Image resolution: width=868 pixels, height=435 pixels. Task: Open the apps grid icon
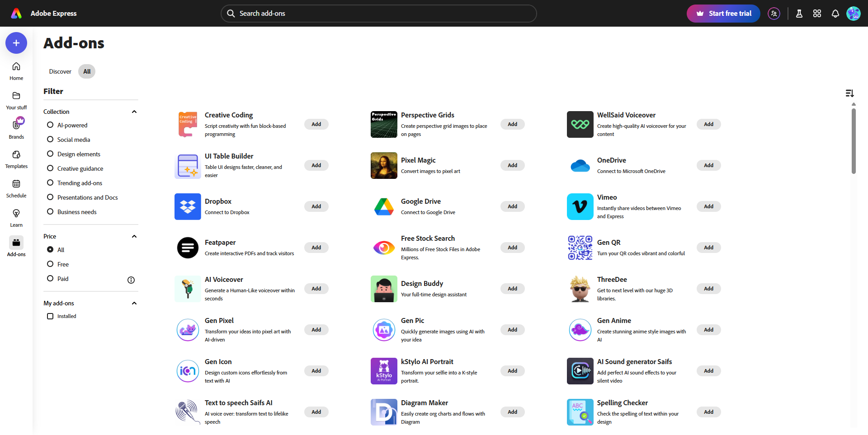817,14
